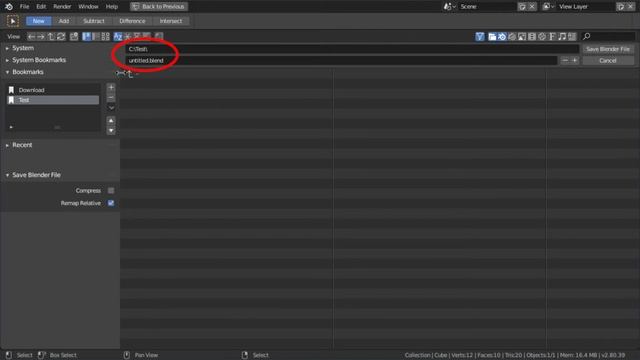The height and width of the screenshot is (360, 640).
Task: Remove the current view layer
Action: coord(630,7)
